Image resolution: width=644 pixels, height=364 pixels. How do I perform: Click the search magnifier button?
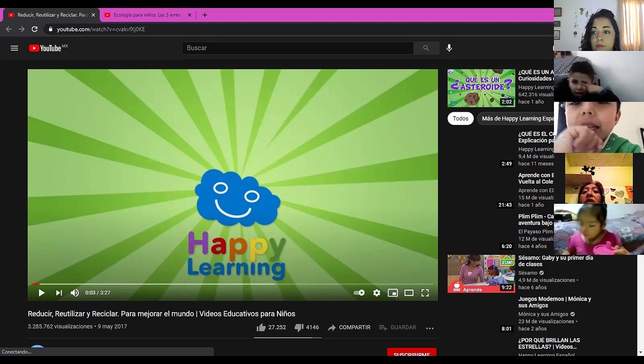tap(426, 48)
